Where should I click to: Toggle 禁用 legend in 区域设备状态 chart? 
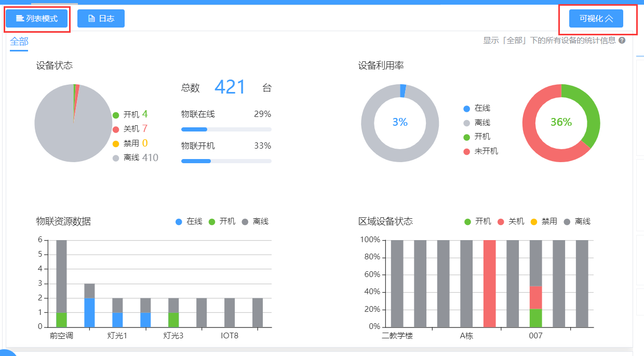pyautogui.click(x=544, y=221)
